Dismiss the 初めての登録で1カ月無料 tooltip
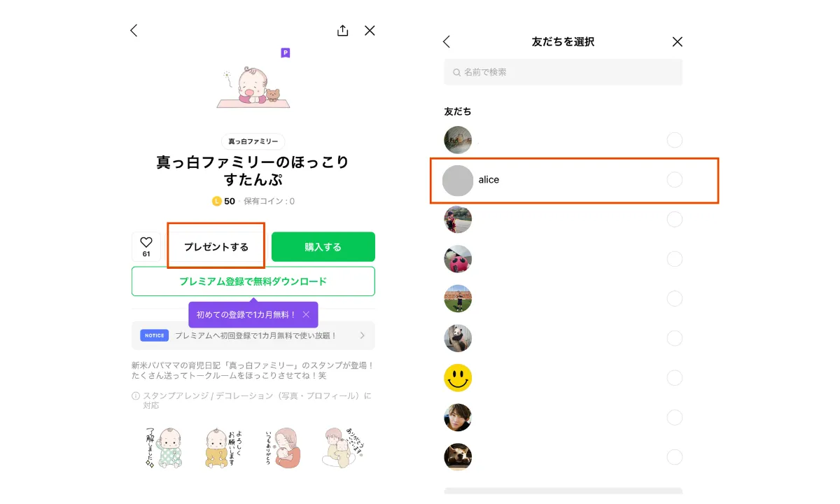This screenshot has width=840, height=504. [306, 314]
